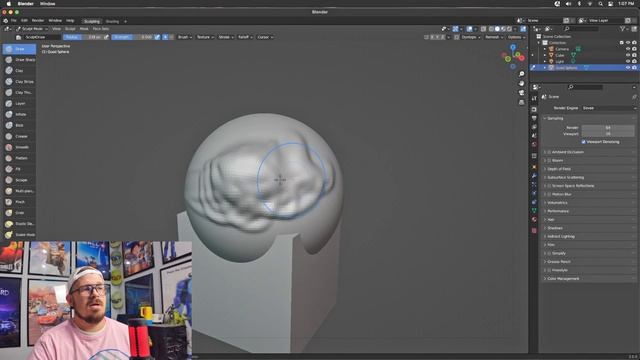Viewport: 640px width, 360px height.
Task: Select the Layer brush tool
Action: (x=19, y=104)
